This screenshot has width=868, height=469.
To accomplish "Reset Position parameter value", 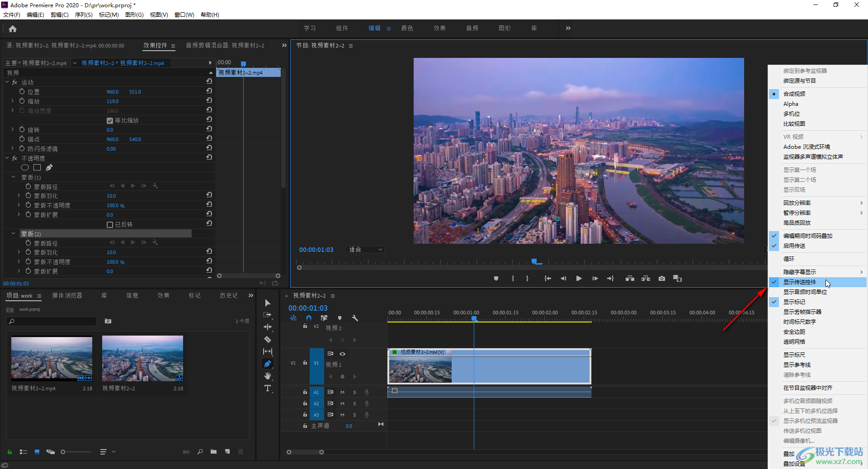I will (209, 91).
